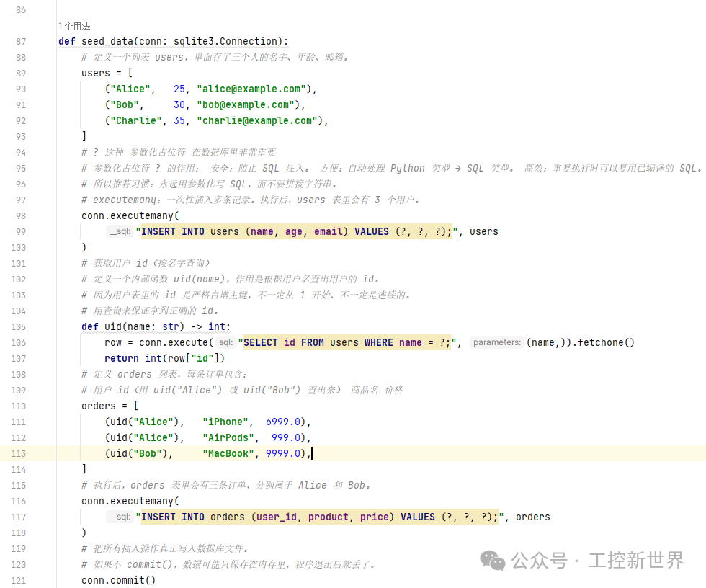Screen dimensions: 706x588
Task: Click the 6999.0 price value
Action: (x=285, y=422)
